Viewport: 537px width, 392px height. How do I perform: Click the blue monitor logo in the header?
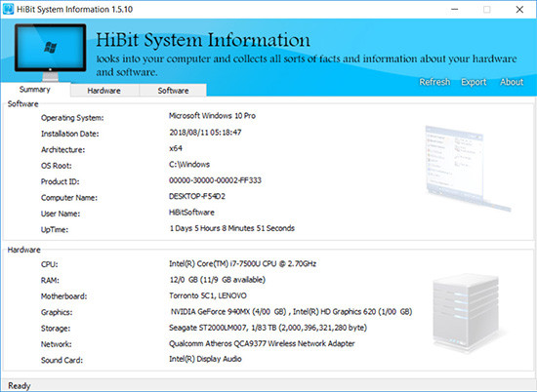(x=51, y=52)
